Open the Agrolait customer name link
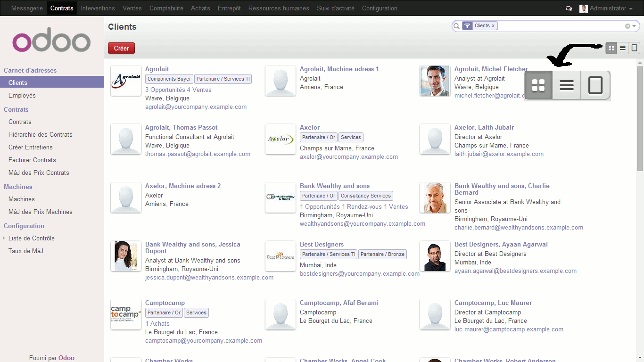 coord(157,69)
